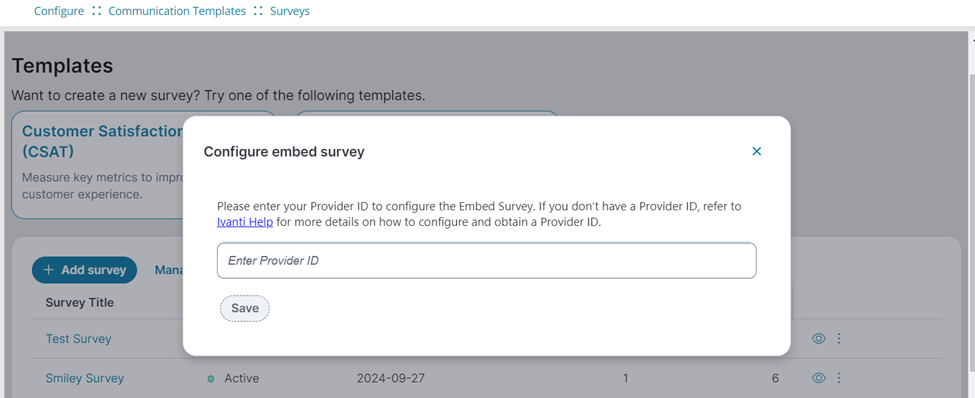Click the plus icon on Add survey

[x=49, y=270]
